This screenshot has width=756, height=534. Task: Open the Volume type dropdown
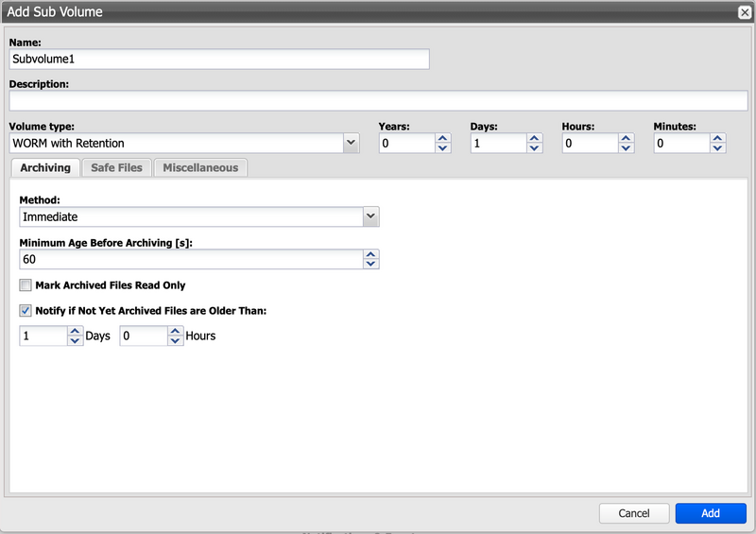pos(351,144)
